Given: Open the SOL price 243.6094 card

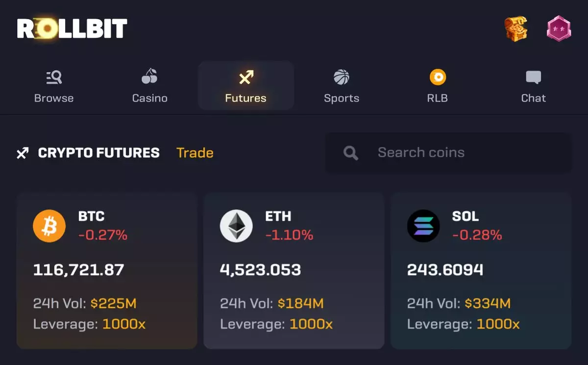Looking at the screenshot, I should click(481, 270).
